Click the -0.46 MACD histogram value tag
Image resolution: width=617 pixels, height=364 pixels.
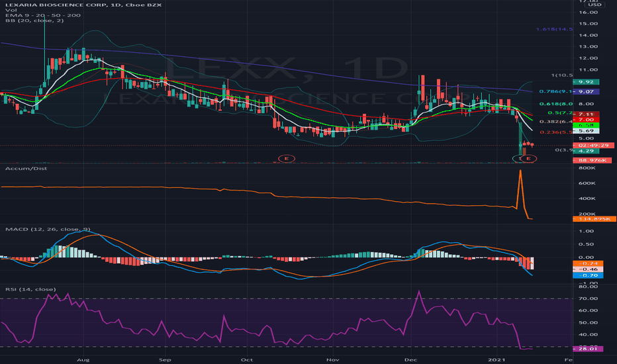pos(588,269)
